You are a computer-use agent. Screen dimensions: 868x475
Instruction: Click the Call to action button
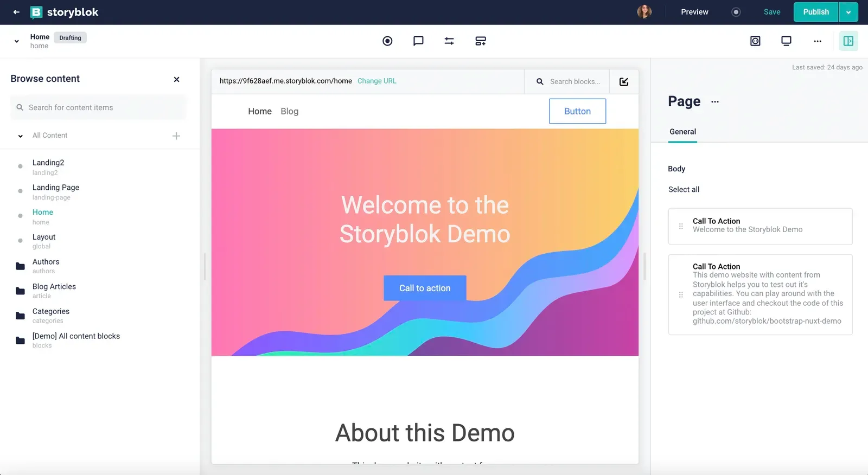425,288
